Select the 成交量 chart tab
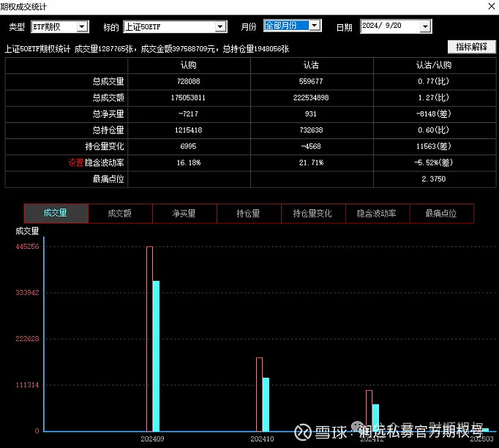 [56, 213]
